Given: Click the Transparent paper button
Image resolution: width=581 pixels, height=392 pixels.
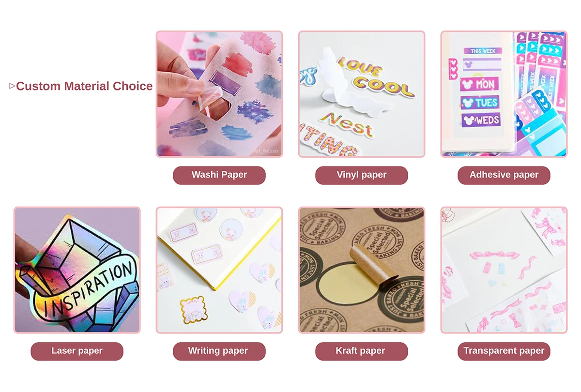Looking at the screenshot, I should coord(504,351).
